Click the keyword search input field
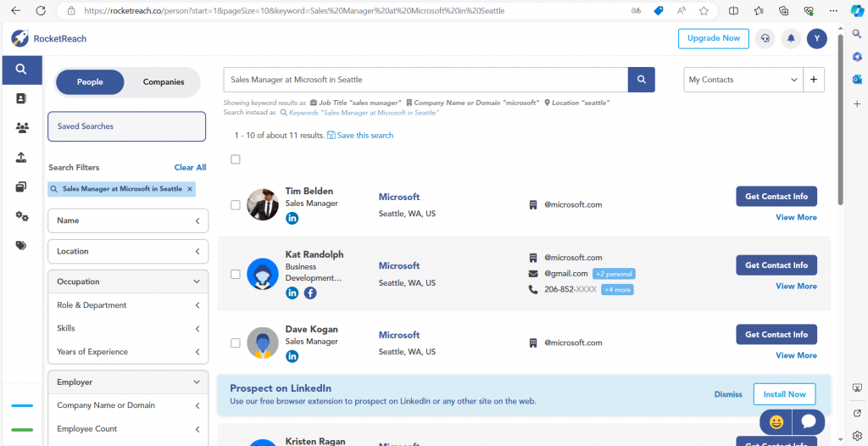The width and height of the screenshot is (868, 446). tap(426, 79)
